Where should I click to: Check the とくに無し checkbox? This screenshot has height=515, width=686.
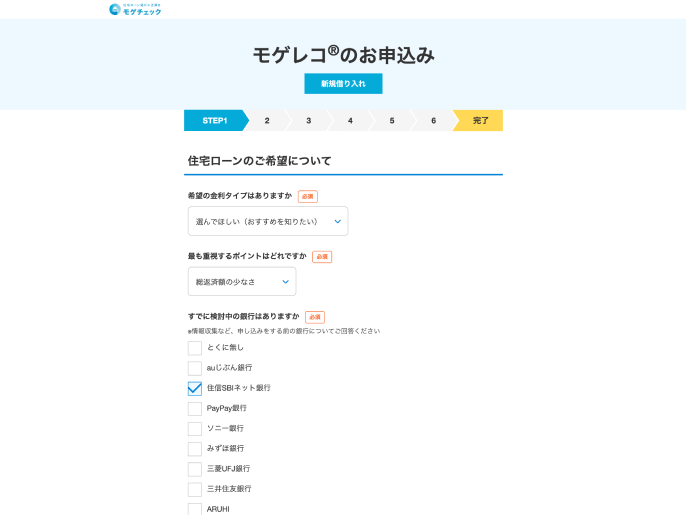[x=195, y=348]
